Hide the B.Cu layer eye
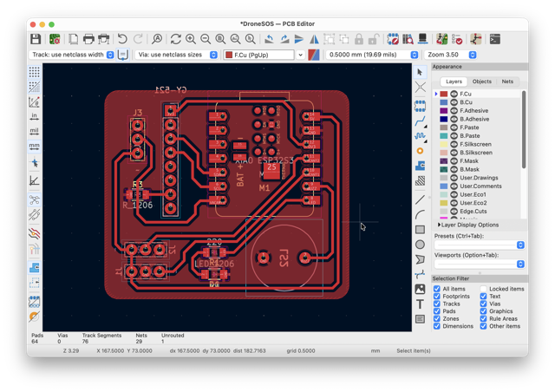555x392 pixels. point(454,102)
